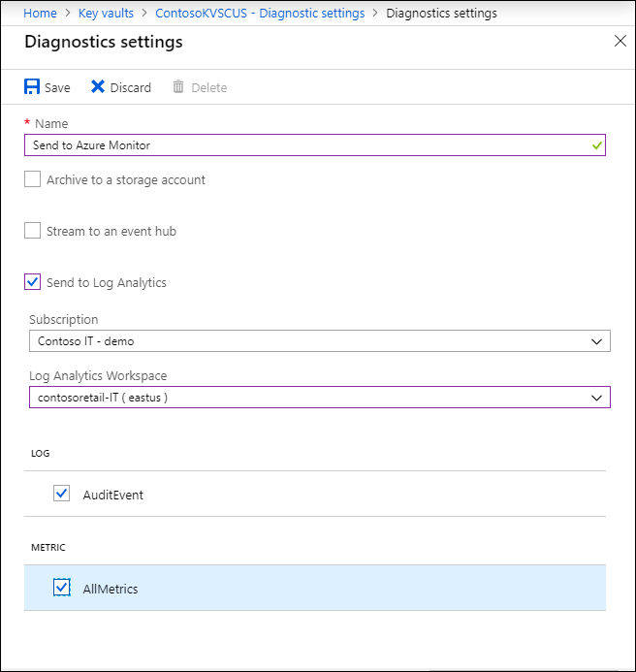
Task: Click the green validation checkmark in Name field
Action: coord(597,145)
